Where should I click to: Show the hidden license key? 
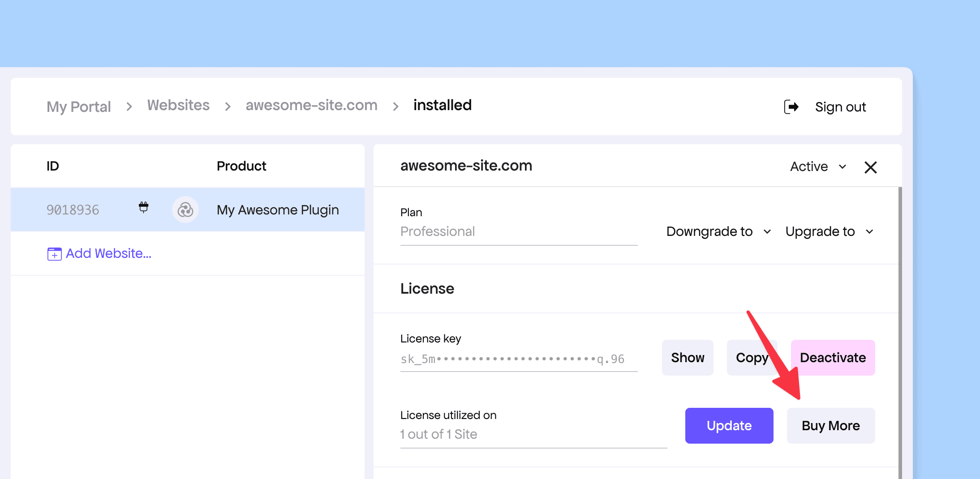(688, 358)
